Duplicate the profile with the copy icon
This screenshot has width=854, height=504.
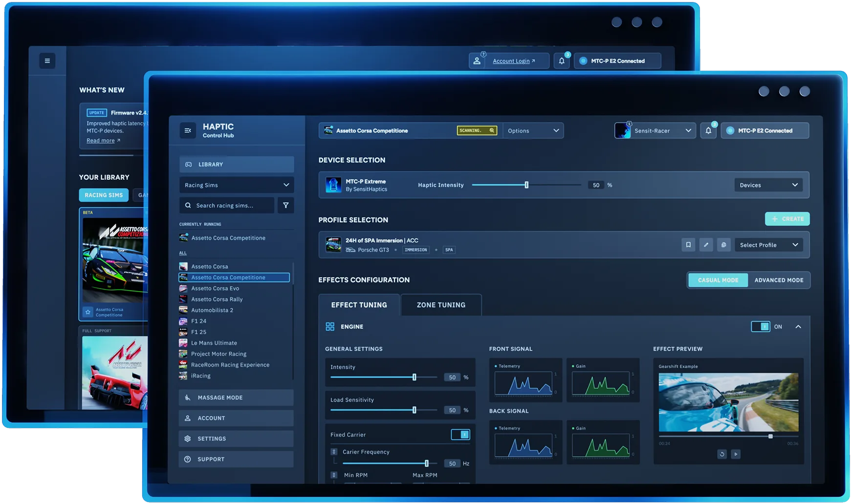[x=723, y=245]
